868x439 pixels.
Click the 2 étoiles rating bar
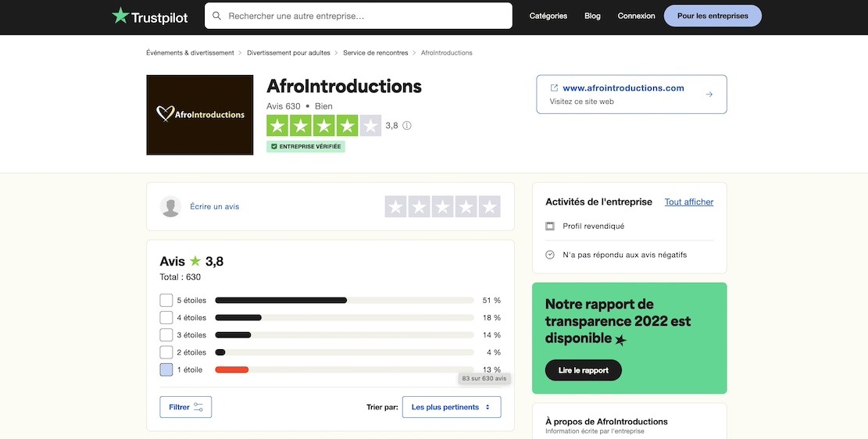[x=345, y=352]
